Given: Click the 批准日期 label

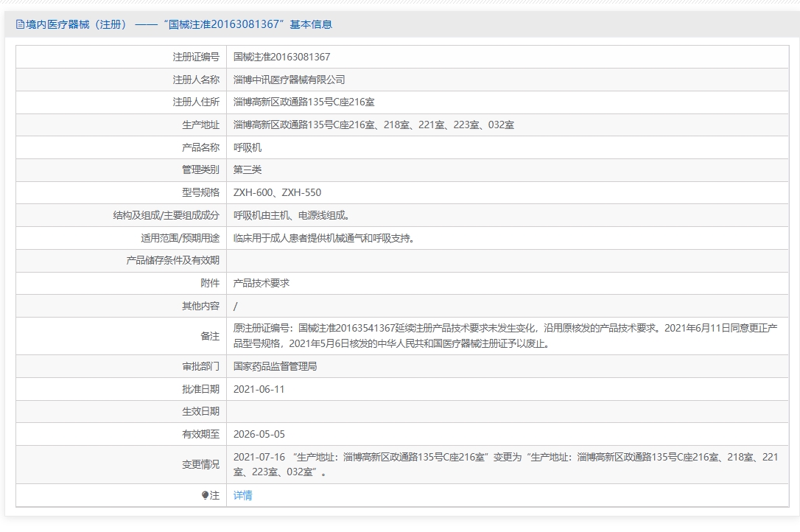Looking at the screenshot, I should (200, 390).
